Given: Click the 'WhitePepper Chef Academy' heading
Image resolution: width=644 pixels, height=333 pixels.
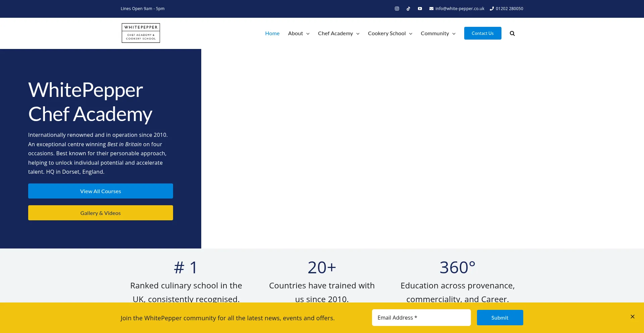Looking at the screenshot, I should coord(90,102).
